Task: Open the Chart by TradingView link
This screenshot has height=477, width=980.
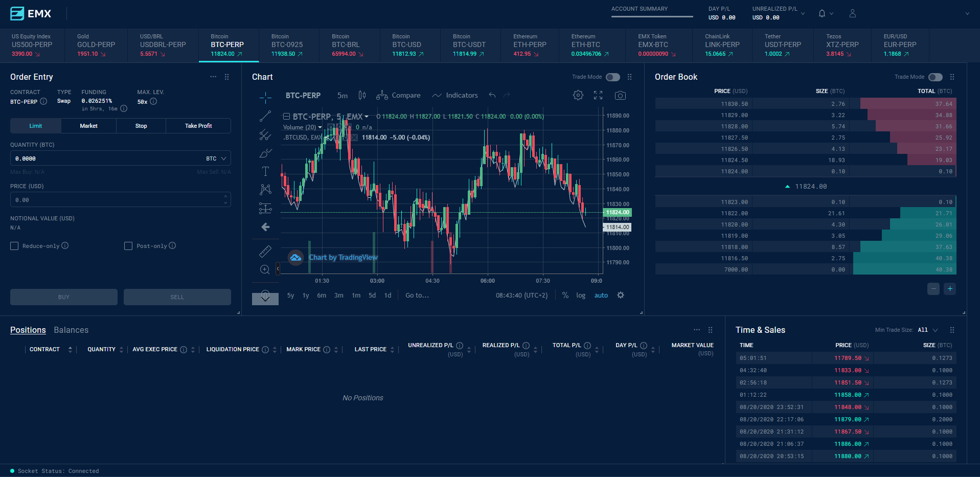Action: click(343, 257)
